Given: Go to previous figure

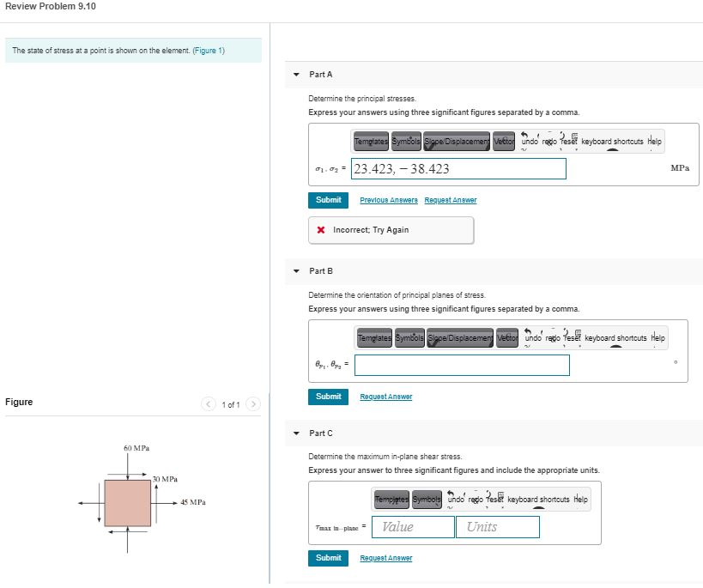Looking at the screenshot, I should point(208,404).
